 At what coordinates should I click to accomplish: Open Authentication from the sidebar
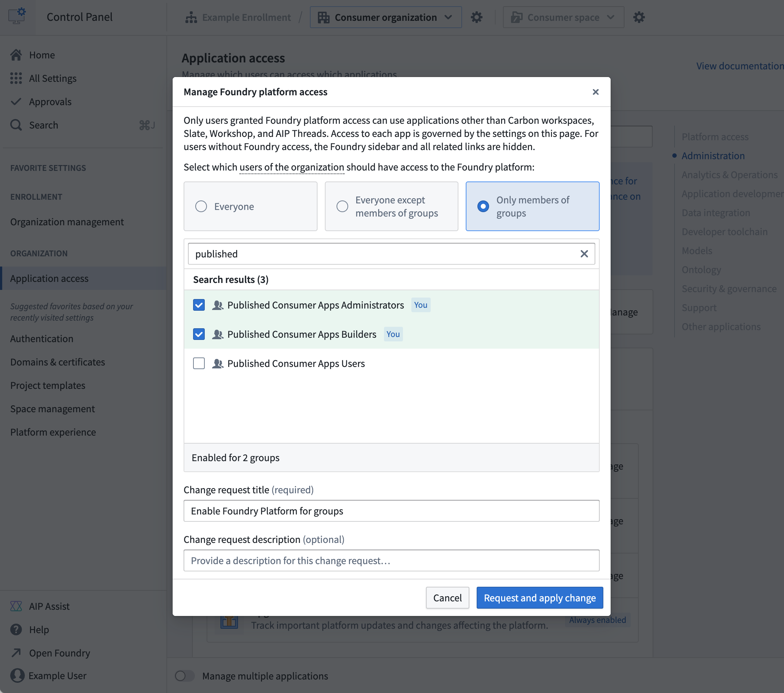pos(42,338)
